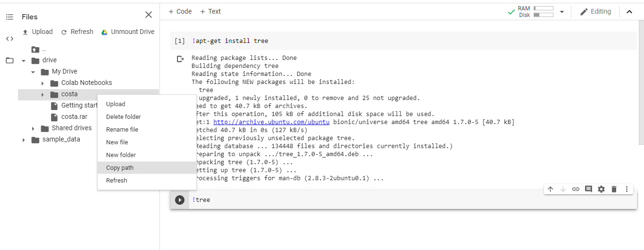Add a comment to the cell

point(588,189)
